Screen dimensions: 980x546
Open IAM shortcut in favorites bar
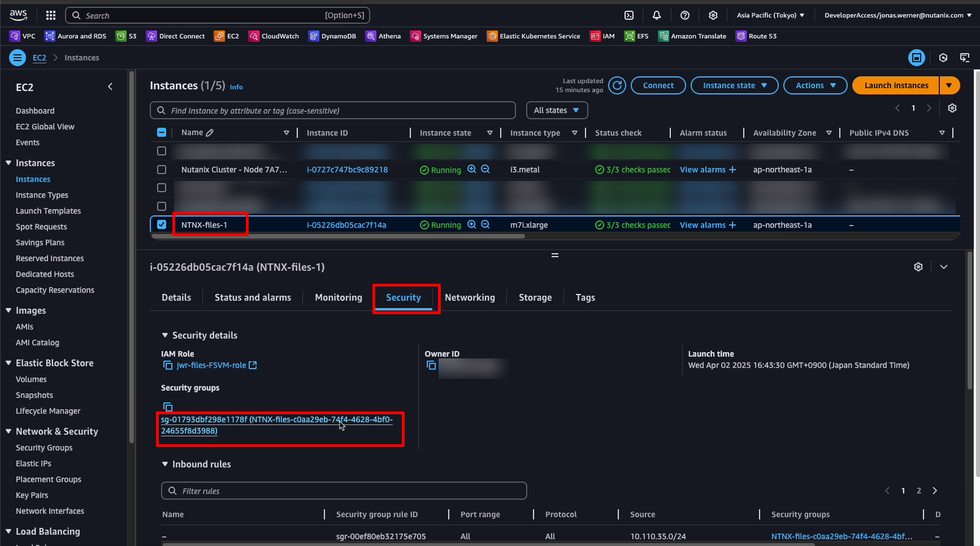coord(602,36)
